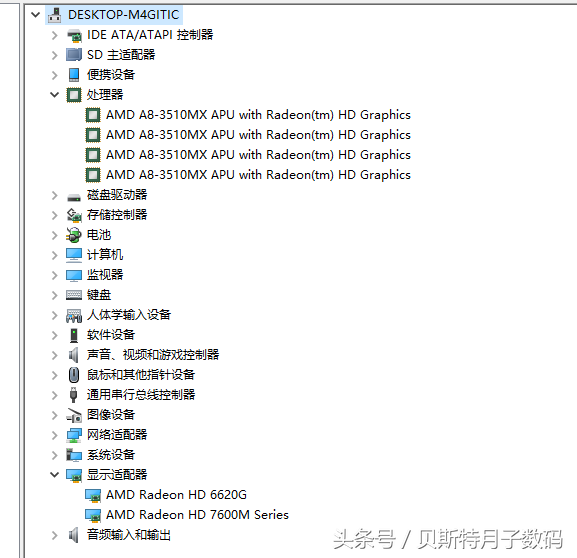Select the 人体学输入设备 label
The height and width of the screenshot is (558, 577).
pos(129,315)
